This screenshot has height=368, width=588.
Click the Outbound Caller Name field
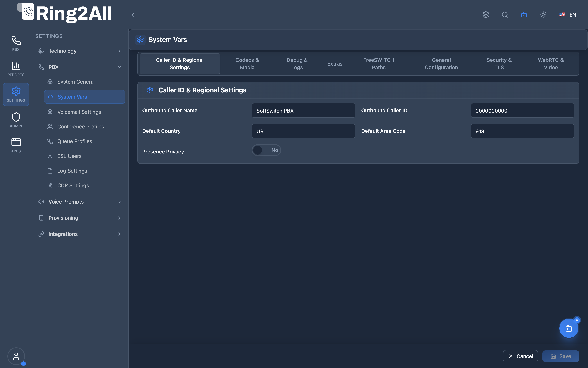pos(304,111)
